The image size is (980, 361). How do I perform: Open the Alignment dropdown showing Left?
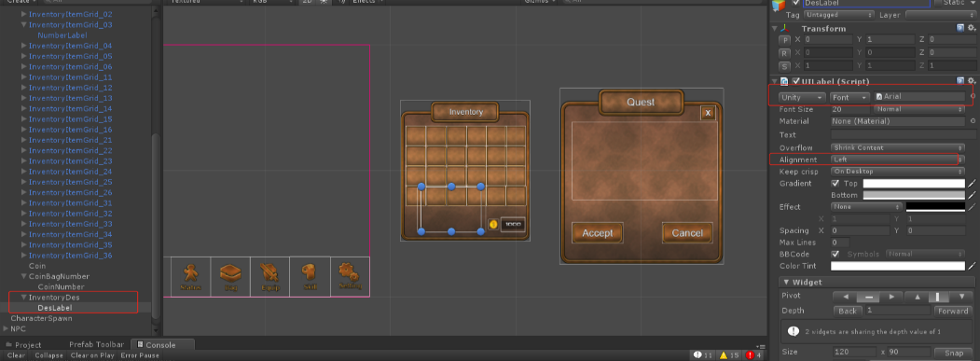tap(898, 160)
